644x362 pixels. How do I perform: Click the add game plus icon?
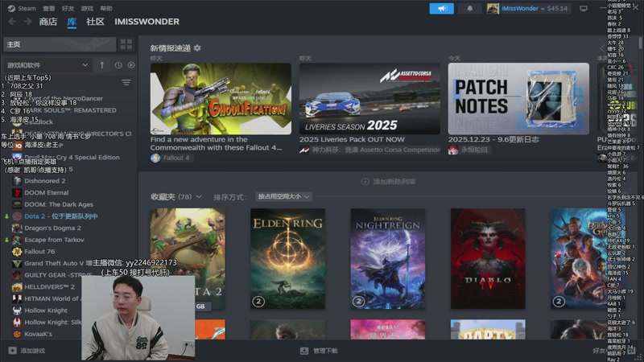[x=12, y=351]
